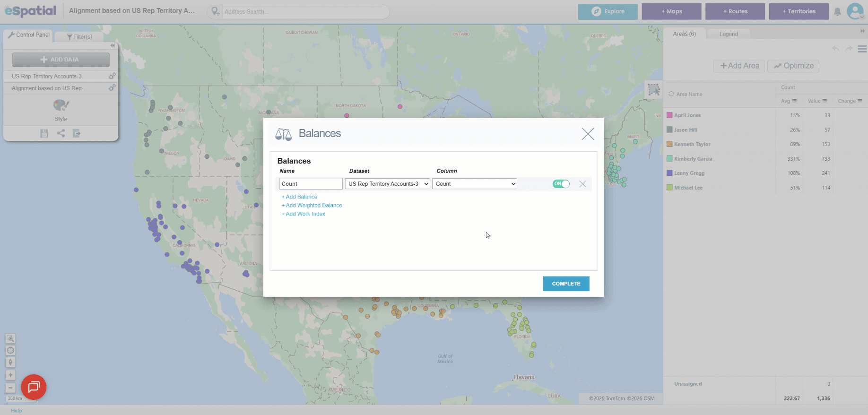Open the red chat support bubble
The image size is (868, 415).
pos(34,387)
